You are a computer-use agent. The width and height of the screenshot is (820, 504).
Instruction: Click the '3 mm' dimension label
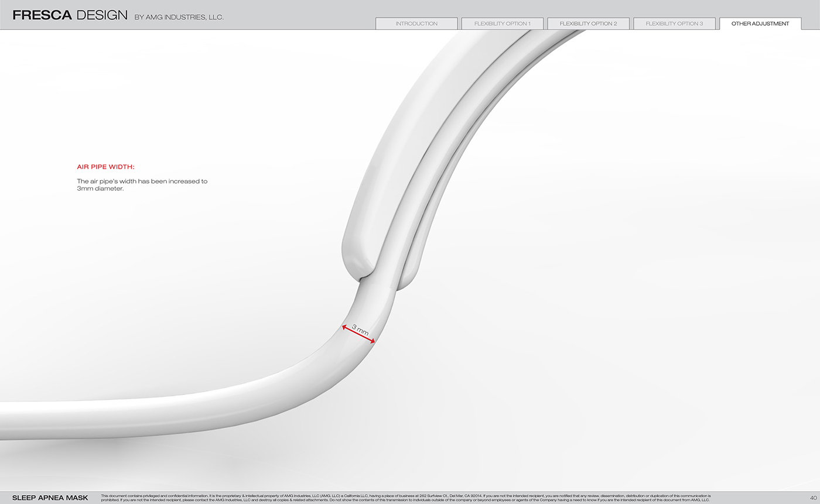coord(360,330)
